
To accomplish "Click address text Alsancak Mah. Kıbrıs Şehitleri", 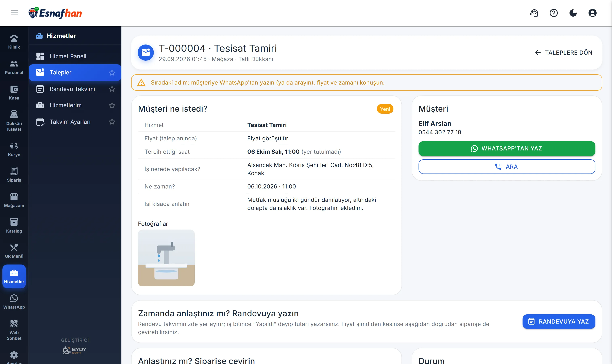I will point(310,169).
